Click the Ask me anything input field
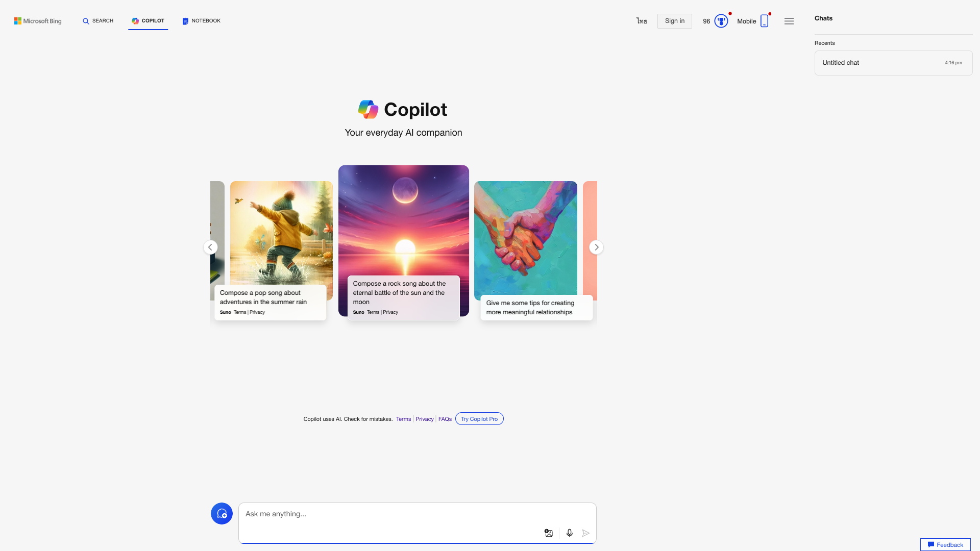980x551 pixels. [x=418, y=514]
